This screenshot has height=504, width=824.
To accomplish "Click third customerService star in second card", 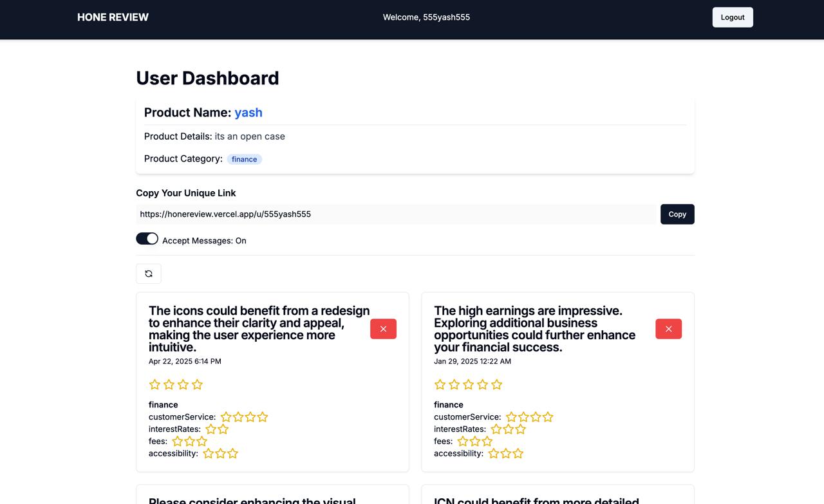I will [536, 417].
